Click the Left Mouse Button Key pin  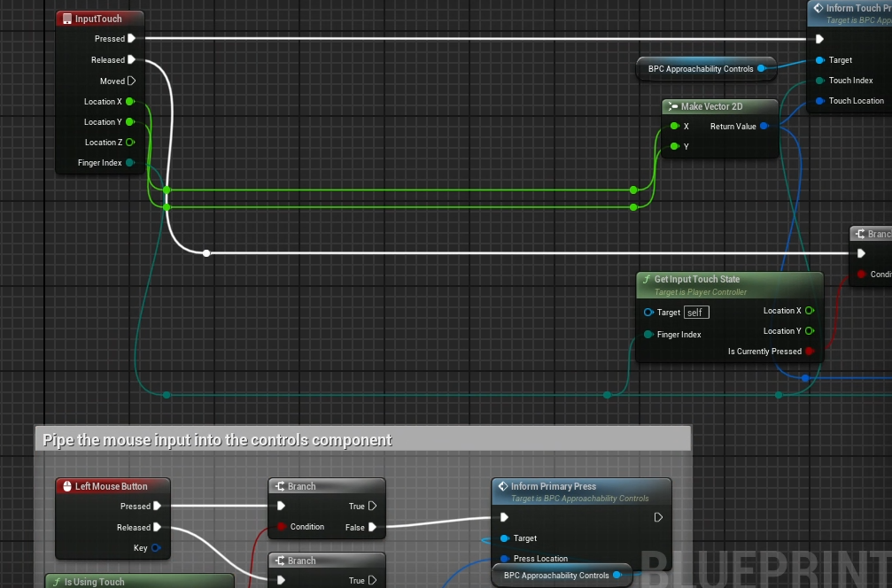[156, 548]
